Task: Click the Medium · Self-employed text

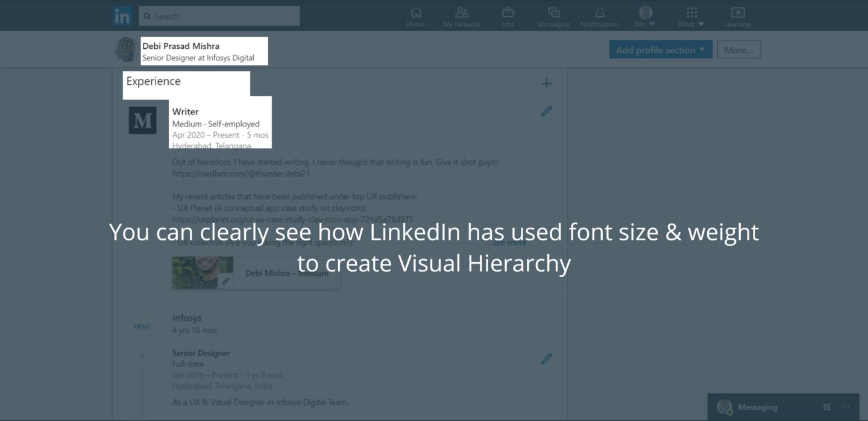Action: (x=216, y=123)
